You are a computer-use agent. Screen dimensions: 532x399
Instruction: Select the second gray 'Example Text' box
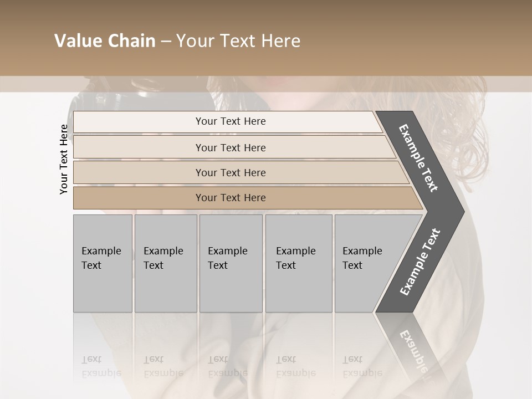tap(165, 263)
